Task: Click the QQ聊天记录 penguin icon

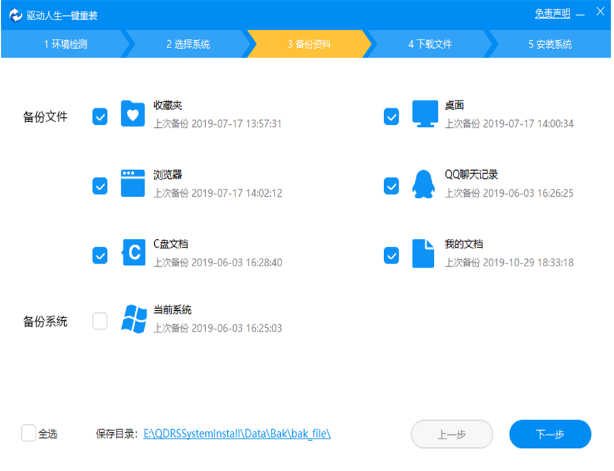Action: point(424,184)
